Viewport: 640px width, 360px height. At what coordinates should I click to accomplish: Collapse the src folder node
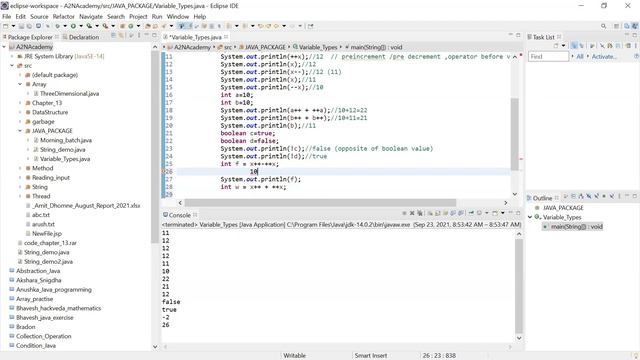(12, 65)
